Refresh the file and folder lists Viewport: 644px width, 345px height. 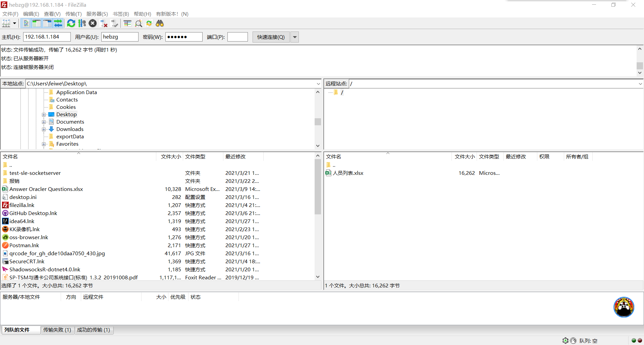(71, 23)
